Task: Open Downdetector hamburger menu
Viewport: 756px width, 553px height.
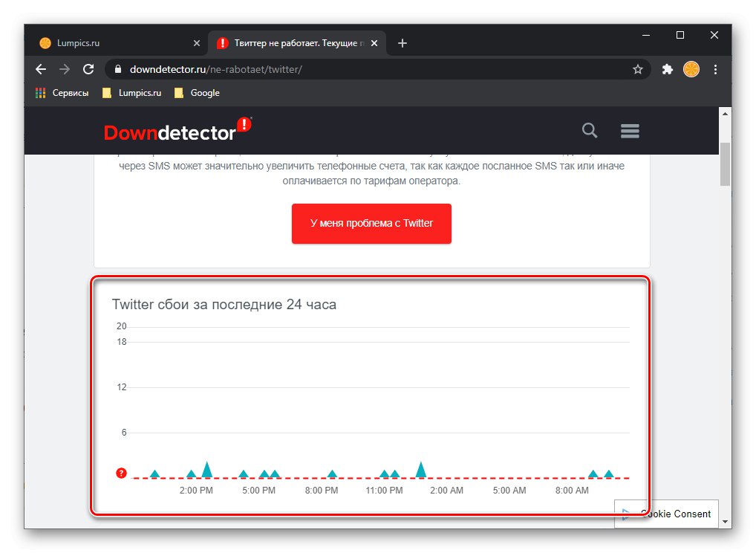Action: (x=630, y=131)
